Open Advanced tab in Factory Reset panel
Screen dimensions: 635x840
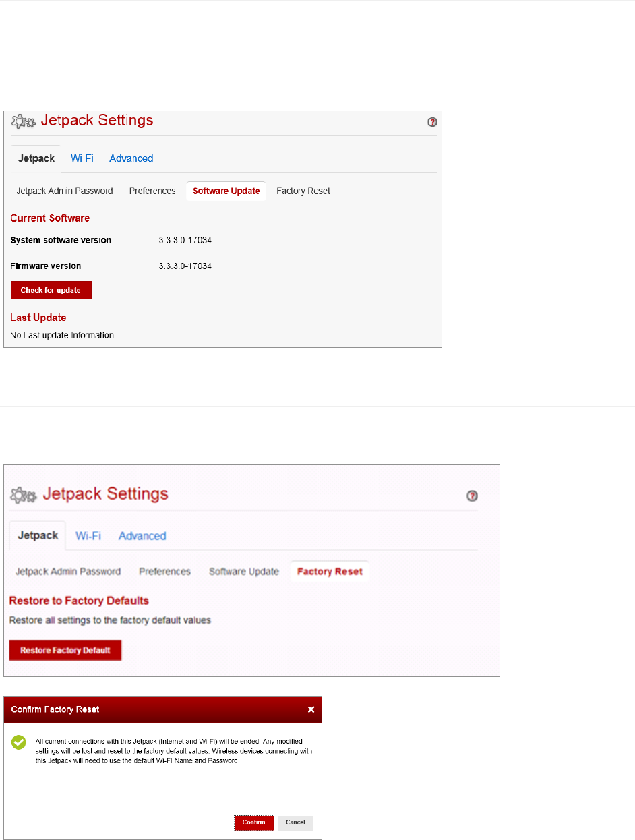(x=142, y=536)
